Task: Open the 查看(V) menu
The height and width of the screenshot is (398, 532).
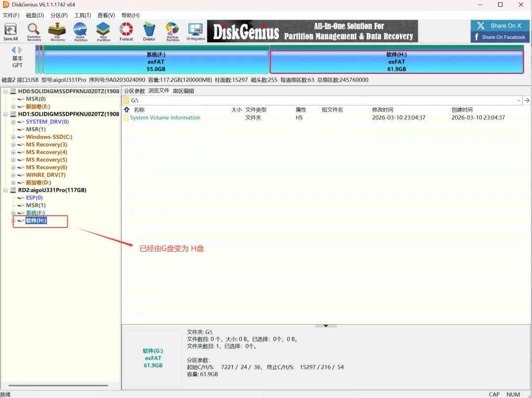Action: click(x=106, y=15)
